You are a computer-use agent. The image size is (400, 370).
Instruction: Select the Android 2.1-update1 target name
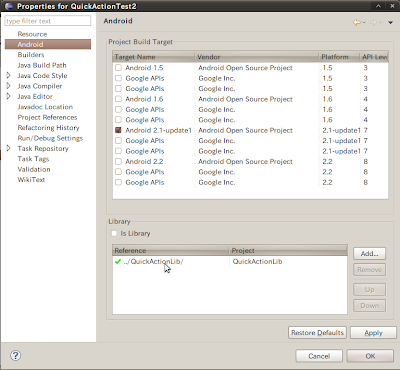click(158, 130)
